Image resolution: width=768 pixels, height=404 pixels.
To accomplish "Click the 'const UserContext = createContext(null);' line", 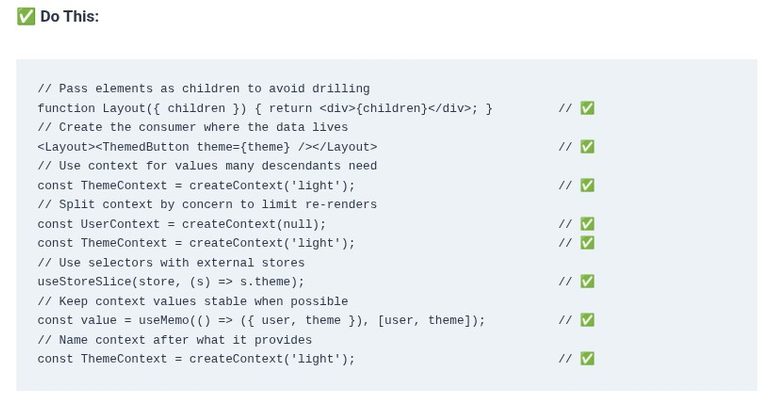I will point(182,224).
